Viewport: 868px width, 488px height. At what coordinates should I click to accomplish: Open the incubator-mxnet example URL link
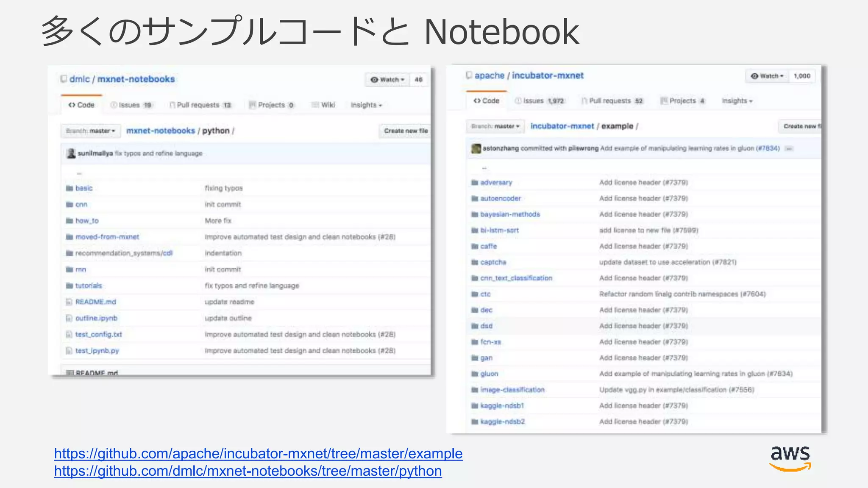click(x=258, y=454)
